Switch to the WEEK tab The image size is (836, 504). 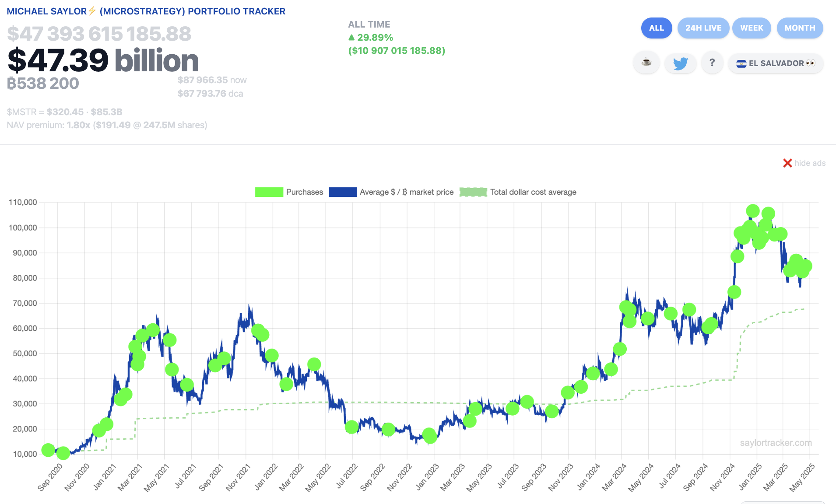(752, 28)
